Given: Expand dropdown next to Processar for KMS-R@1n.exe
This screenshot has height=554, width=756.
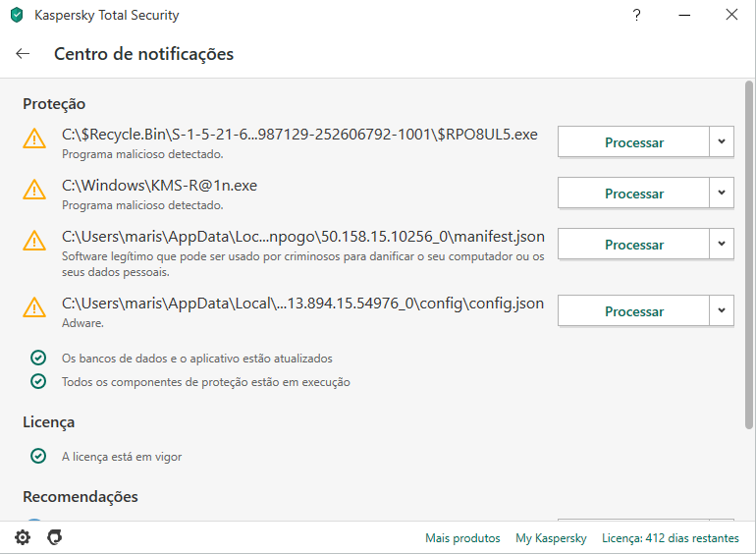Looking at the screenshot, I should point(722,193).
